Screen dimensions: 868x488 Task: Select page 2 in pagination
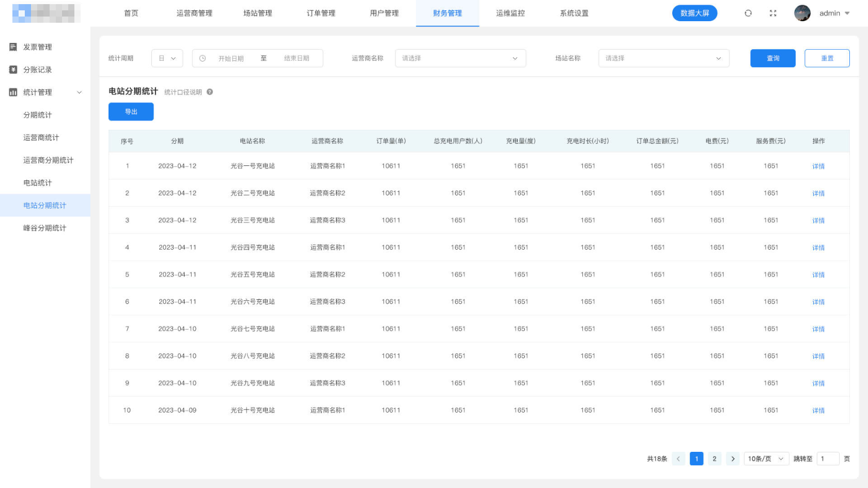(x=715, y=459)
